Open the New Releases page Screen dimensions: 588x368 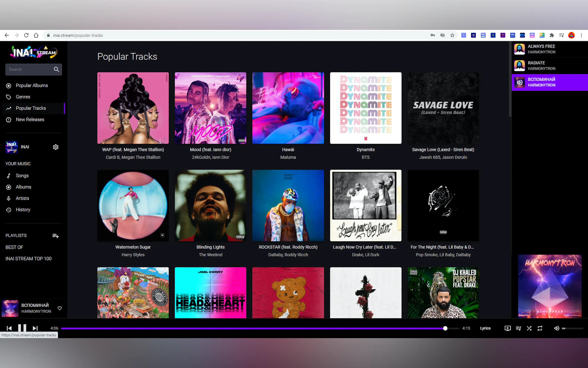tap(30, 120)
